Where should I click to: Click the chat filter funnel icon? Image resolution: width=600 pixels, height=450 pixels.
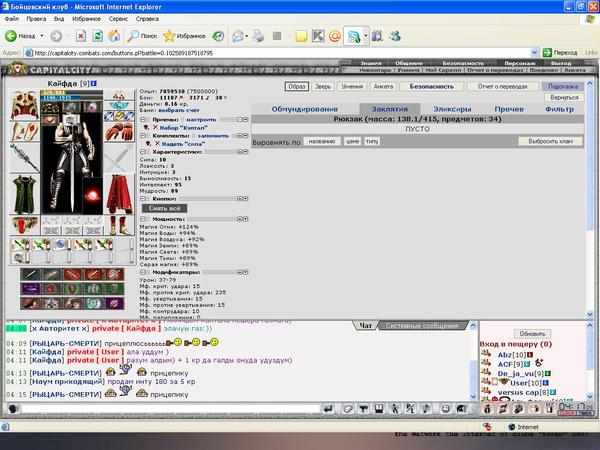[x=364, y=409]
